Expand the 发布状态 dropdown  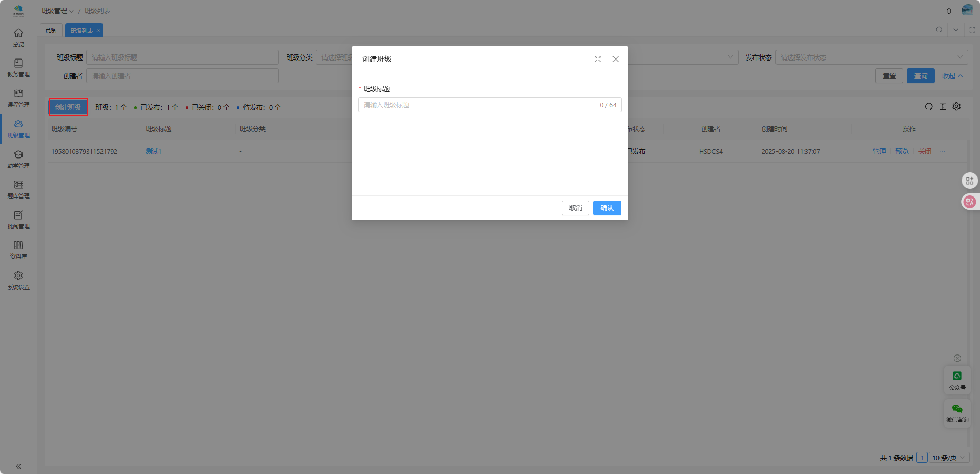click(x=871, y=57)
